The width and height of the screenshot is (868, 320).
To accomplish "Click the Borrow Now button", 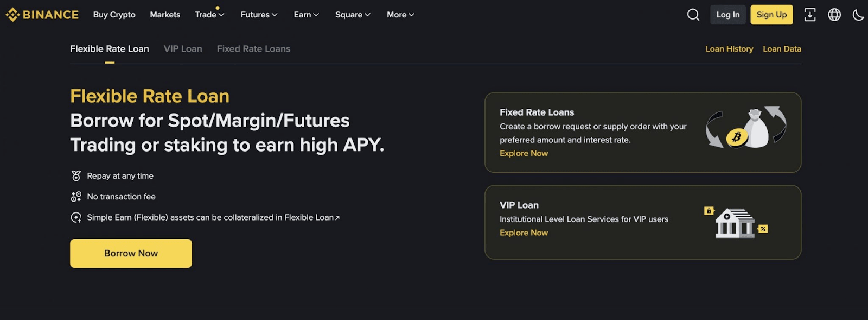I will click(x=131, y=253).
